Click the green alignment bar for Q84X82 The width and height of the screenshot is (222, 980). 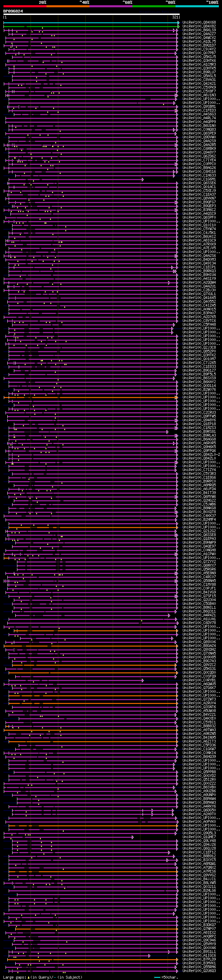coord(91,26)
